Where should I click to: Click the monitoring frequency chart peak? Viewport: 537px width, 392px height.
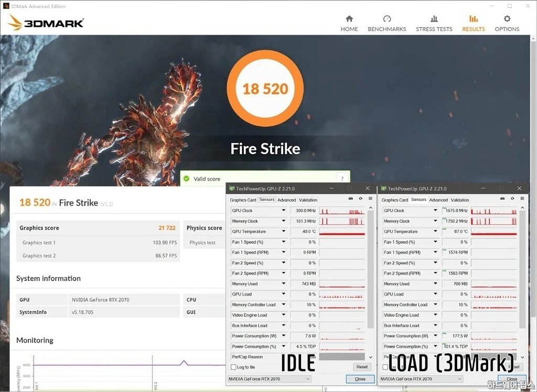(184, 362)
